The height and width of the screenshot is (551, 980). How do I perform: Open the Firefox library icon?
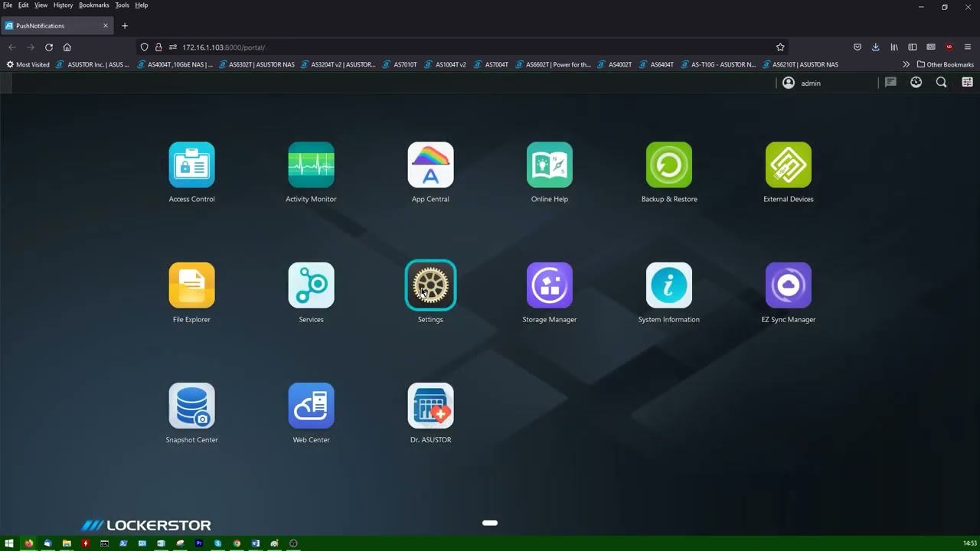click(894, 47)
